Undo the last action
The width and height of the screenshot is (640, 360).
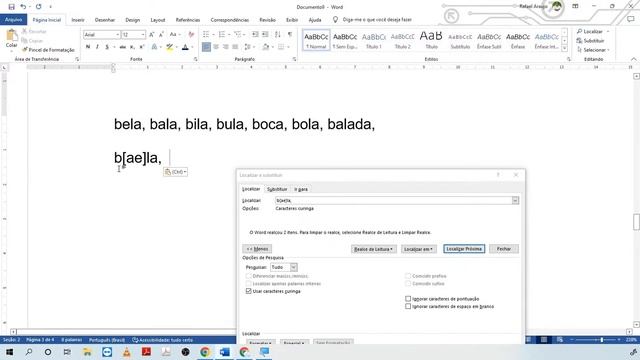tap(23, 7)
